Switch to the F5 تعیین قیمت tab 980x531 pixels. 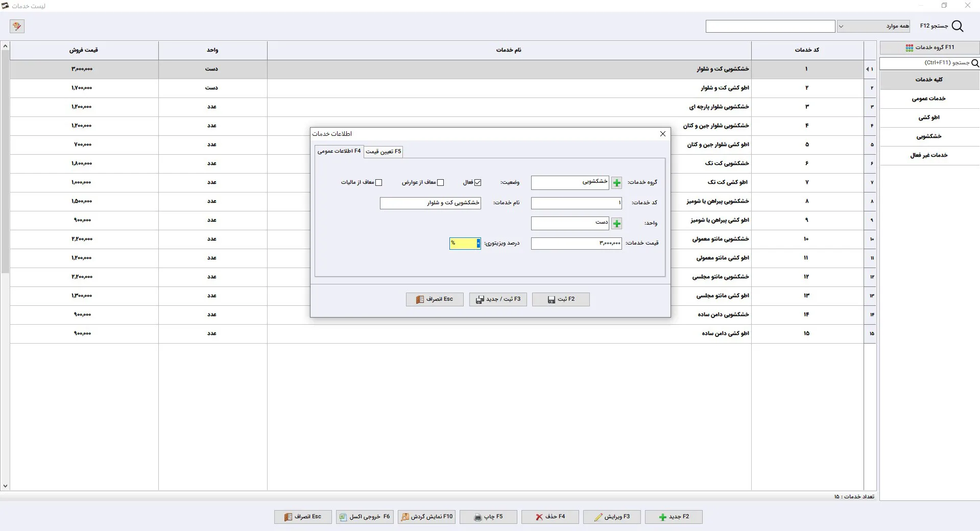pyautogui.click(x=384, y=152)
